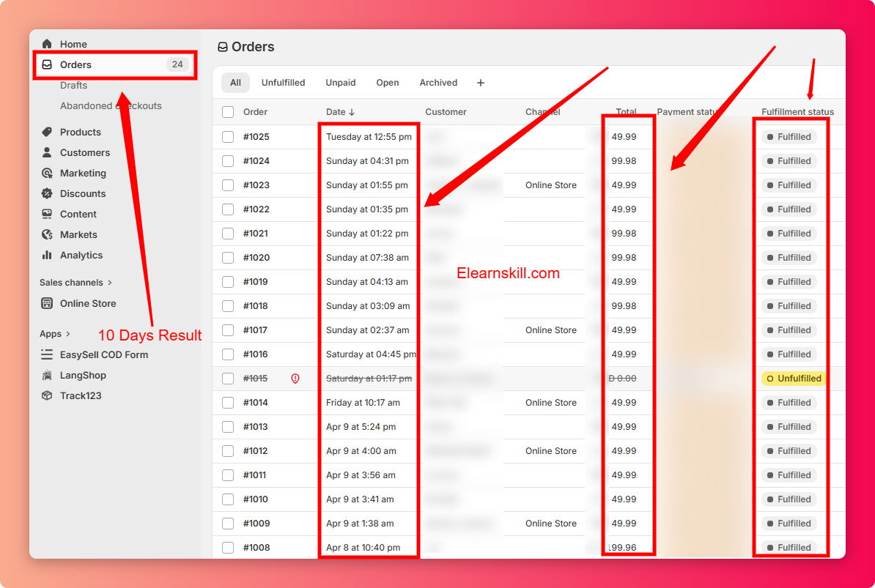Click the Marketing target icon
Viewport: 875px width, 588px height.
[47, 174]
